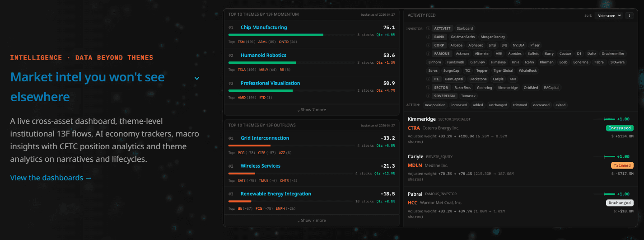Click the info icon beside SECTOR category
Viewport: 644px width, 240px height.
pos(428,88)
